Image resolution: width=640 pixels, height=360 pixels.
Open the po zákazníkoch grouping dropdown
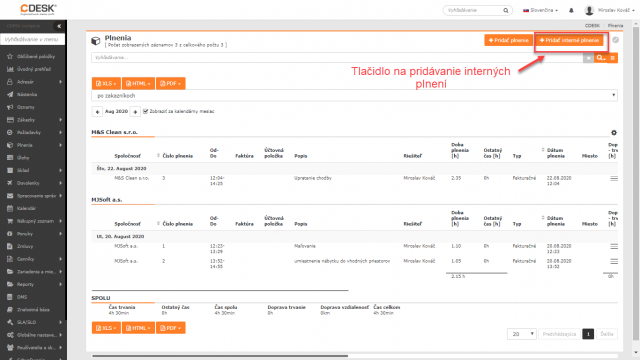pos(354,96)
